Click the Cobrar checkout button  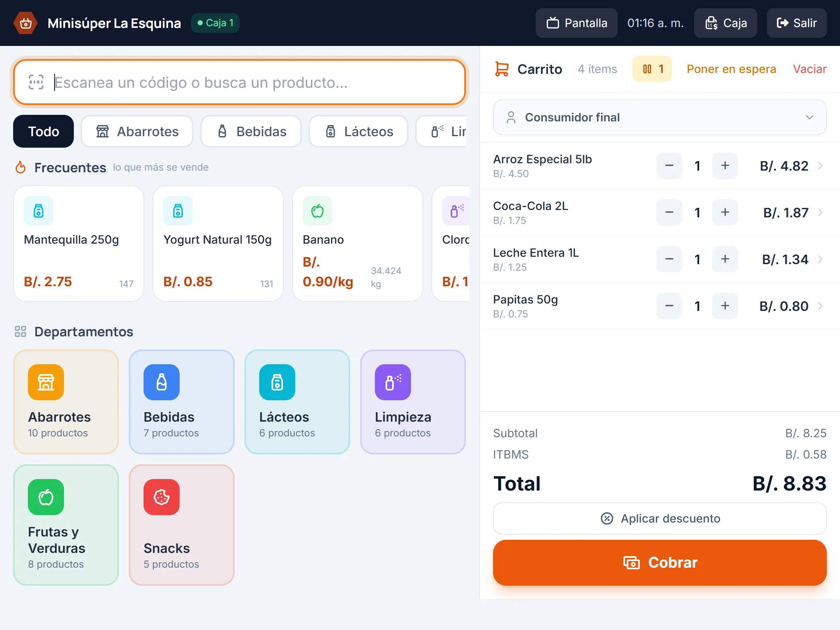click(x=660, y=562)
